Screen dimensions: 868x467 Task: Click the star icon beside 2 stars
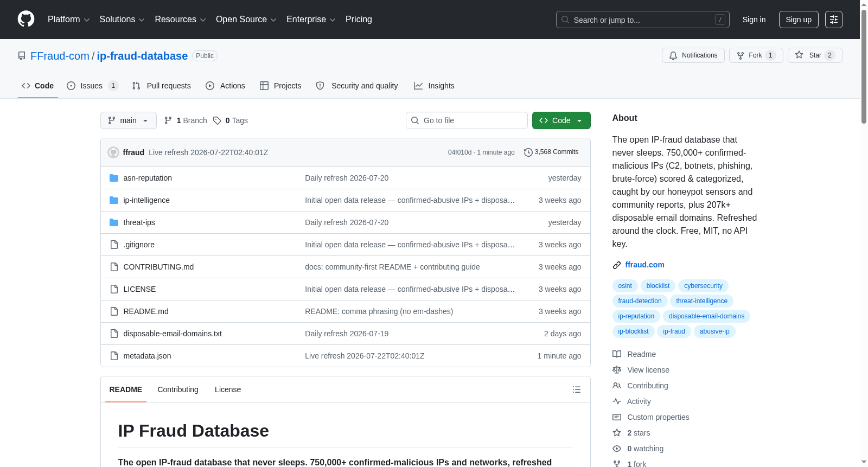tap(617, 433)
